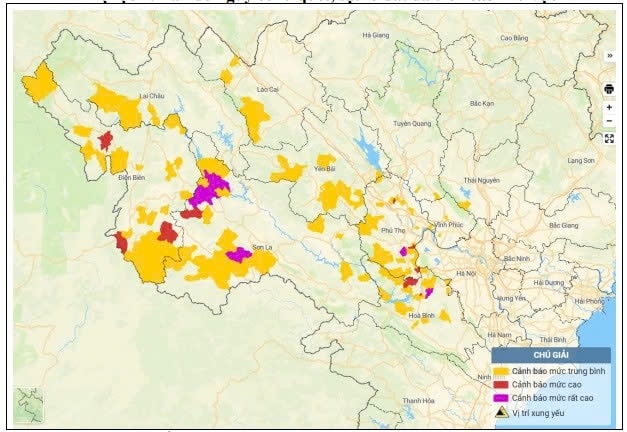This screenshot has width=627, height=432.
Task: Expand side panel with double chevron
Action: click(x=609, y=56)
